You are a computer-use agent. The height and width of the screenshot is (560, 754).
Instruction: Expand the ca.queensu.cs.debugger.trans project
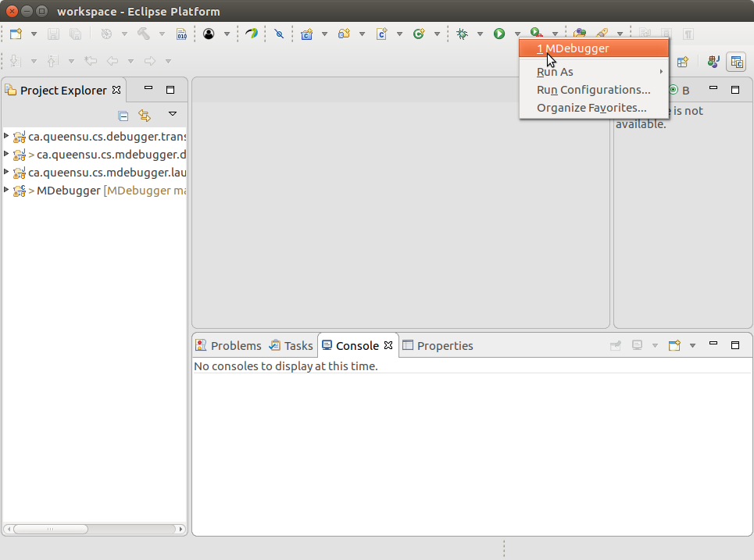pos(6,136)
